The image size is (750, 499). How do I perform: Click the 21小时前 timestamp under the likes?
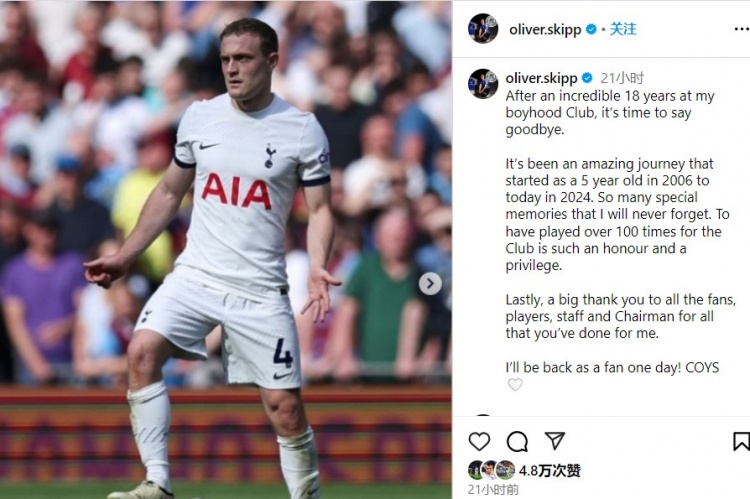pyautogui.click(x=493, y=489)
